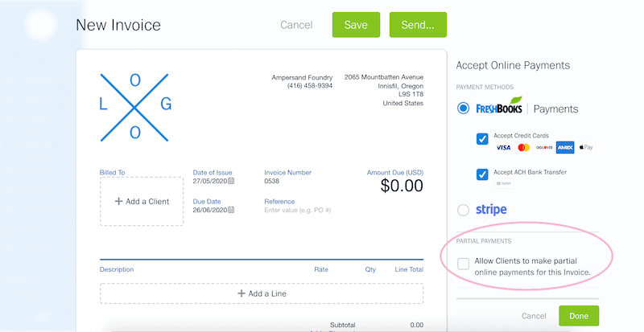
Task: Select the Stripe payment method radio button
Action: [463, 210]
